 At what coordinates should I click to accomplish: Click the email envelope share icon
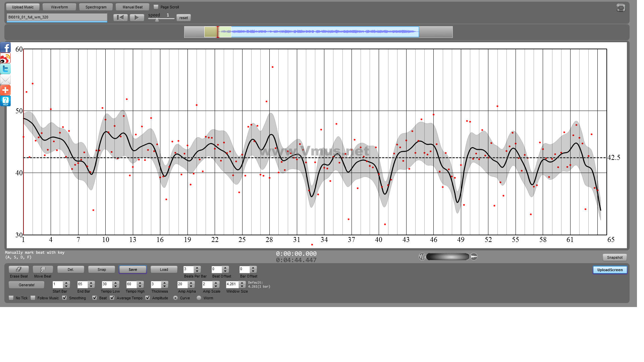(5, 80)
